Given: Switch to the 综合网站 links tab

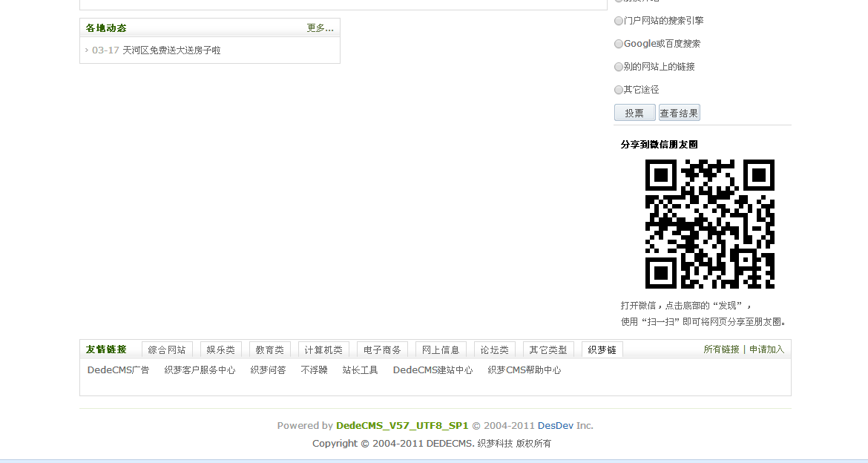Looking at the screenshot, I should (x=167, y=350).
